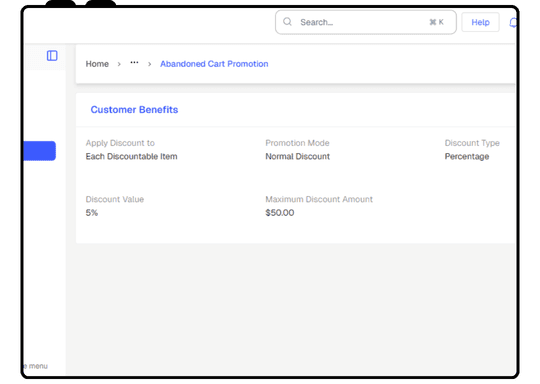Open the notifications bell icon
The width and height of the screenshot is (540, 384).
tap(512, 23)
